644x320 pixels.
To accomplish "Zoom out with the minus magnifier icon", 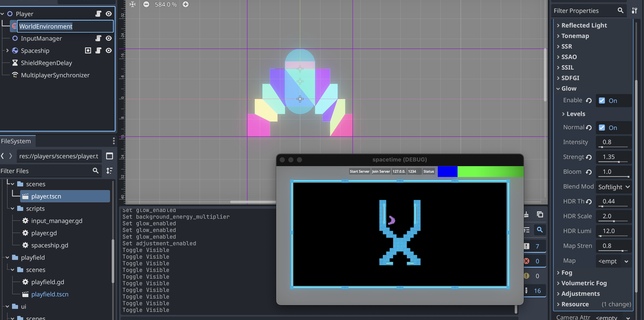I will click(147, 4).
